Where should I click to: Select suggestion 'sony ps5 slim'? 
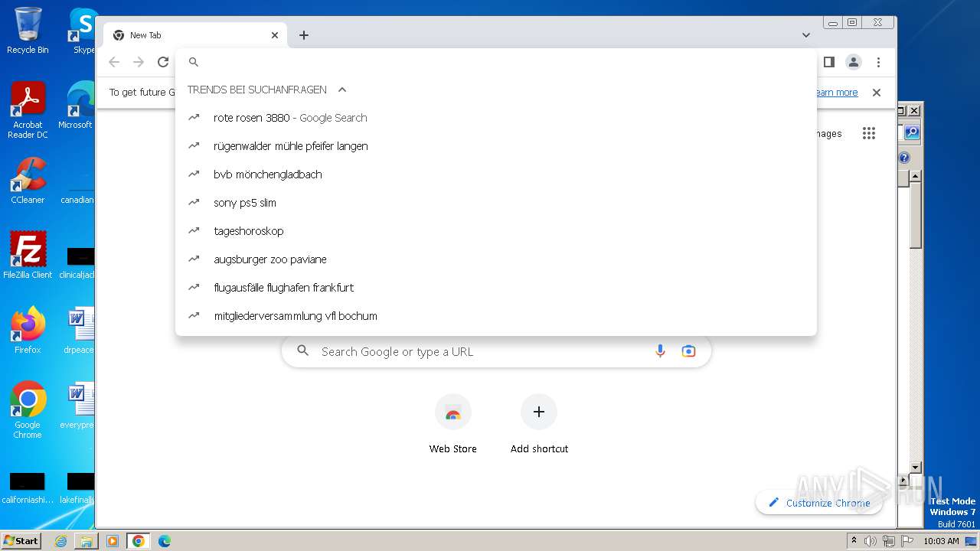(496, 203)
